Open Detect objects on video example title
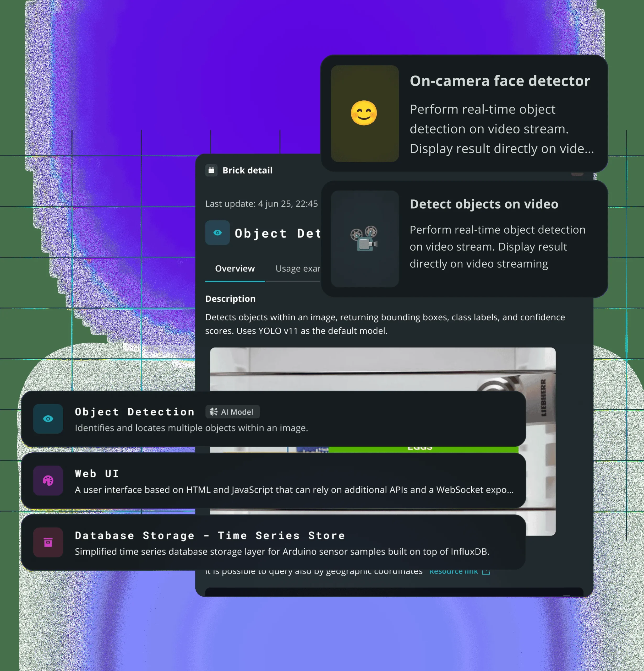This screenshot has height=671, width=644. [x=484, y=204]
